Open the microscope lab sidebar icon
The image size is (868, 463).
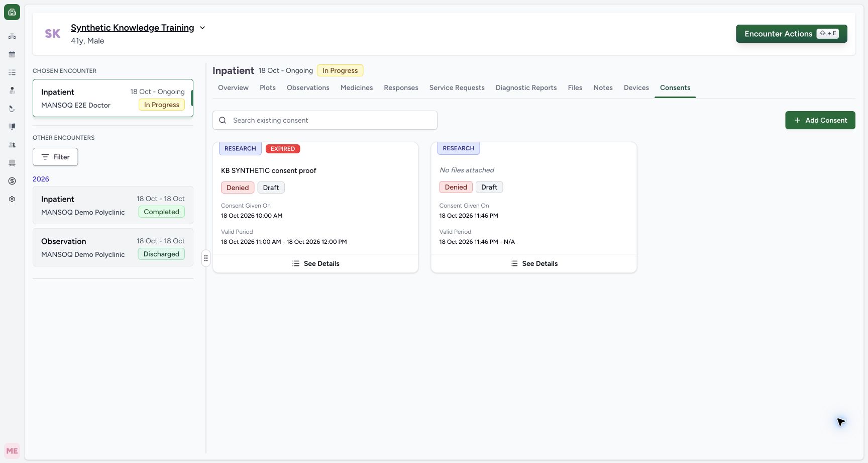(12, 109)
